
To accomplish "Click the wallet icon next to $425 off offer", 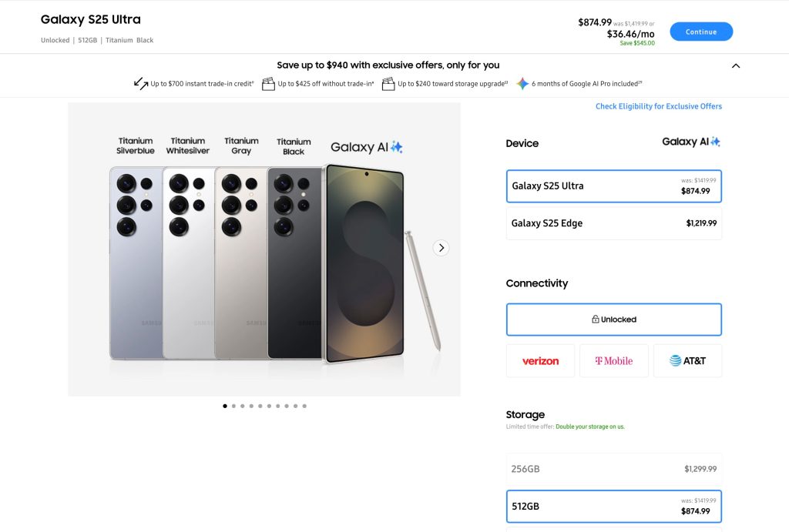I will (269, 82).
